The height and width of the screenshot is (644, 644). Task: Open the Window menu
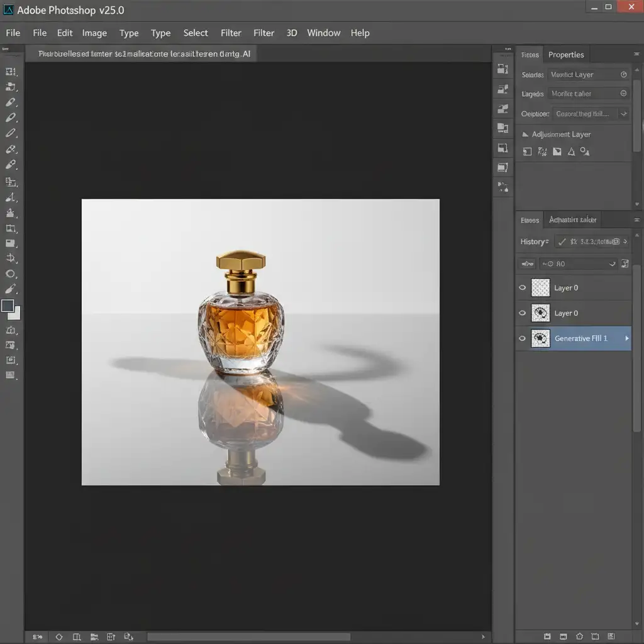(323, 33)
